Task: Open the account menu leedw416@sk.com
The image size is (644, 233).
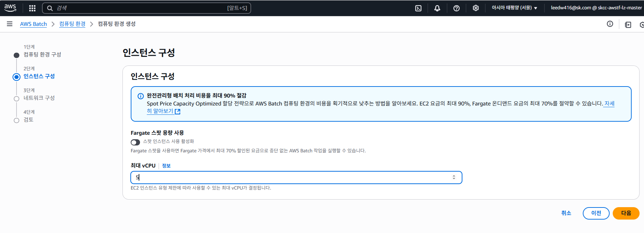Action: coord(596,8)
